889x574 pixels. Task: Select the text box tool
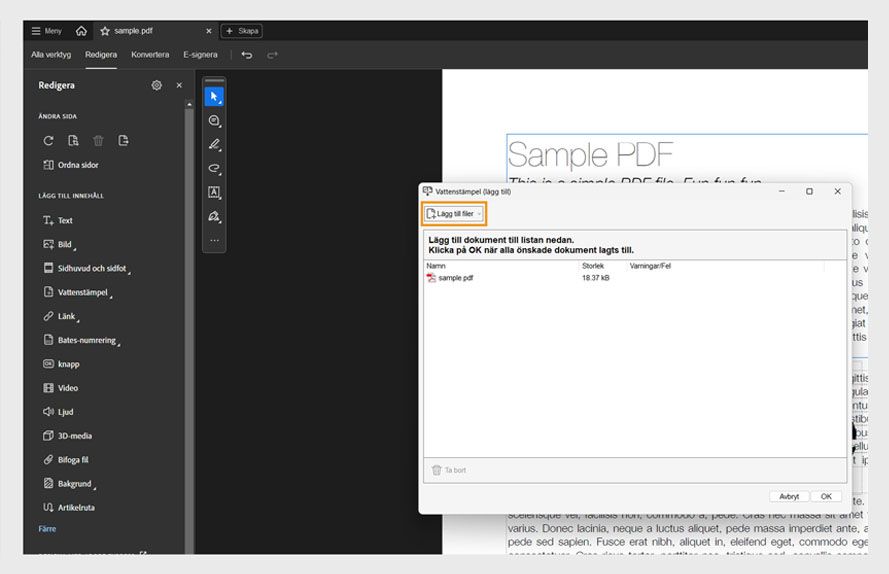[214, 192]
